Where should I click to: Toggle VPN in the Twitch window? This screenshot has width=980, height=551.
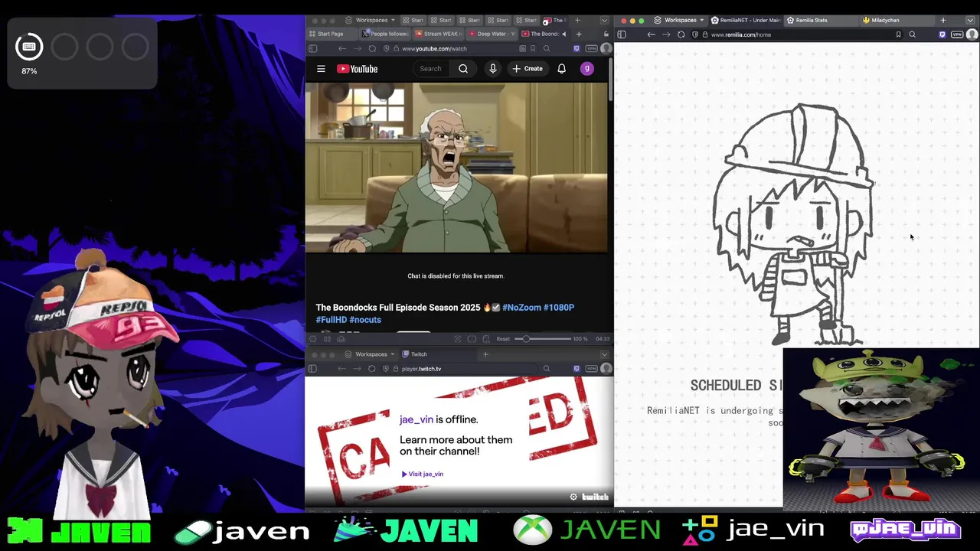tap(591, 369)
